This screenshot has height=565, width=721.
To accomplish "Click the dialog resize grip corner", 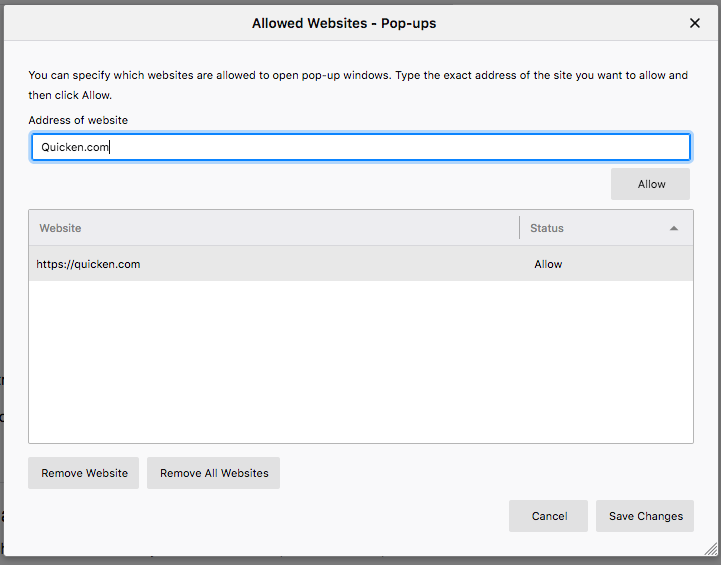I will tap(711, 549).
